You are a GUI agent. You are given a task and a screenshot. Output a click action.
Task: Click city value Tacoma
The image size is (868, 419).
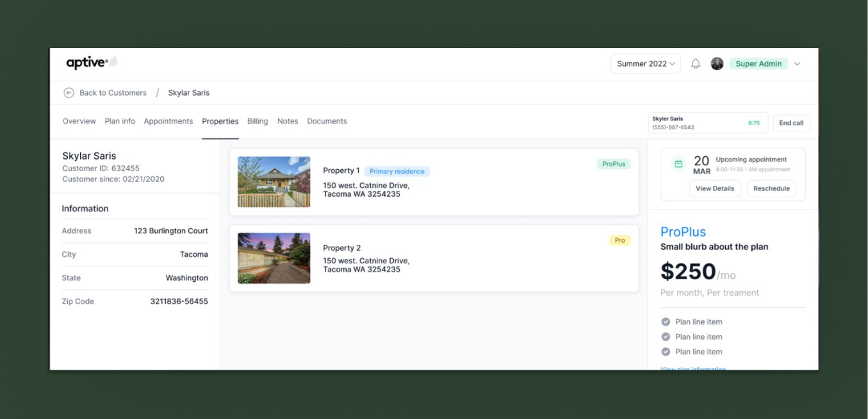pos(194,254)
